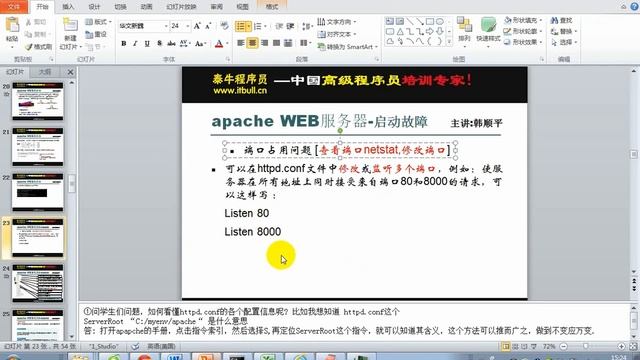Click the Decrease Indent icon
Screen dimensions: 640x360
(279, 27)
